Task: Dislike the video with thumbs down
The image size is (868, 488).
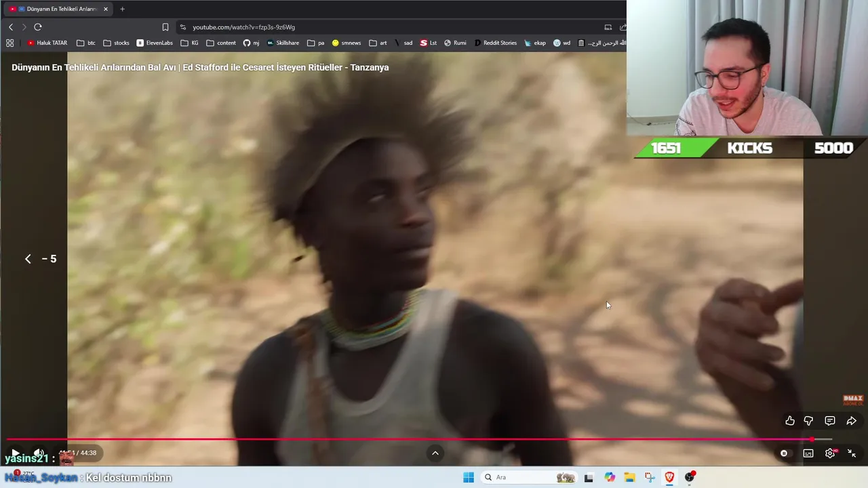Action: click(x=808, y=421)
